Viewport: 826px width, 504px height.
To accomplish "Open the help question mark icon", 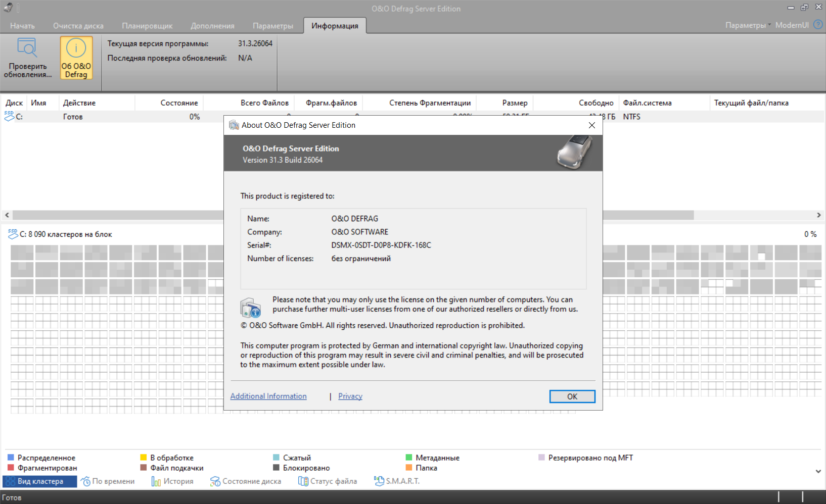I will [x=818, y=25].
